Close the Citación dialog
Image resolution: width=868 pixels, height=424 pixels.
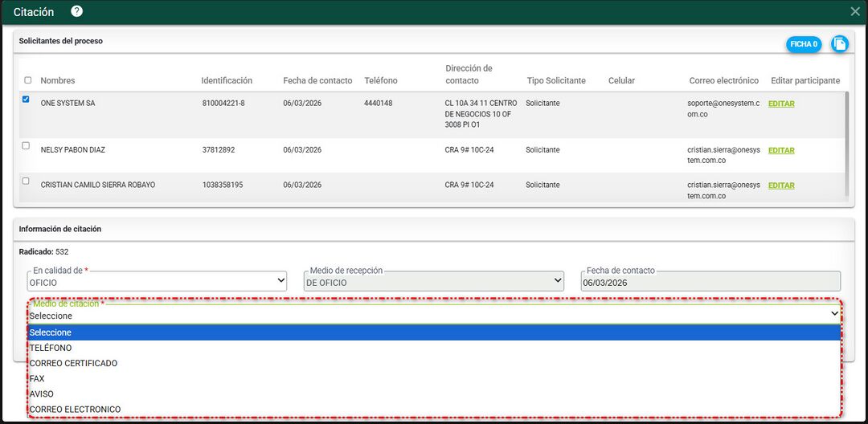click(x=855, y=11)
